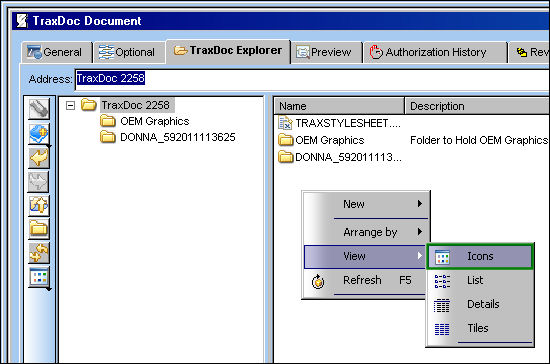
Task: Select the TRAXSTYLESHEET.... file name
Action: (x=348, y=123)
